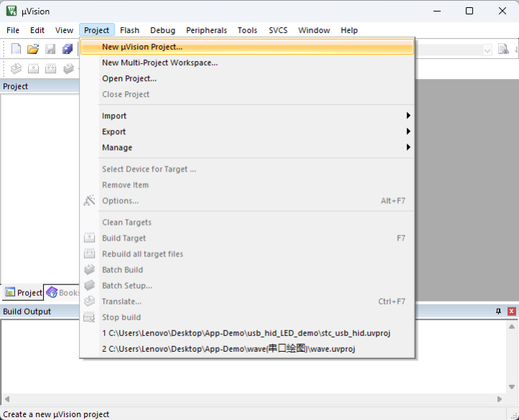
Task: Open the Flash menu
Action: click(130, 30)
